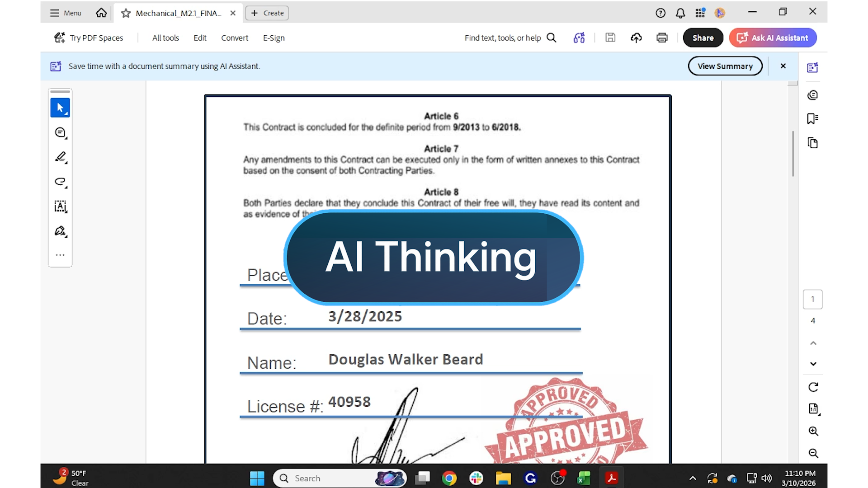Select the Add comment tool
This screenshot has width=868, height=488.
coord(60,133)
